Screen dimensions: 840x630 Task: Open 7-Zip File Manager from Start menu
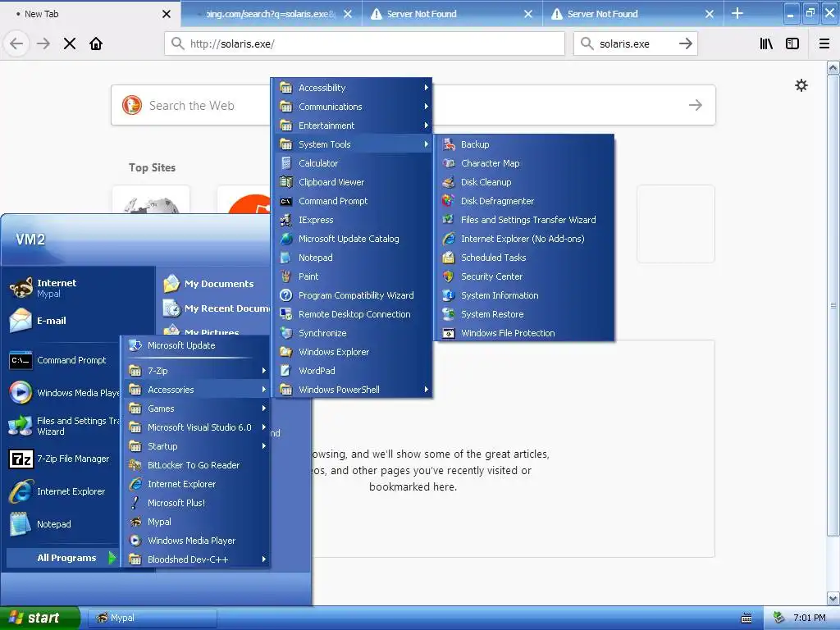point(62,459)
